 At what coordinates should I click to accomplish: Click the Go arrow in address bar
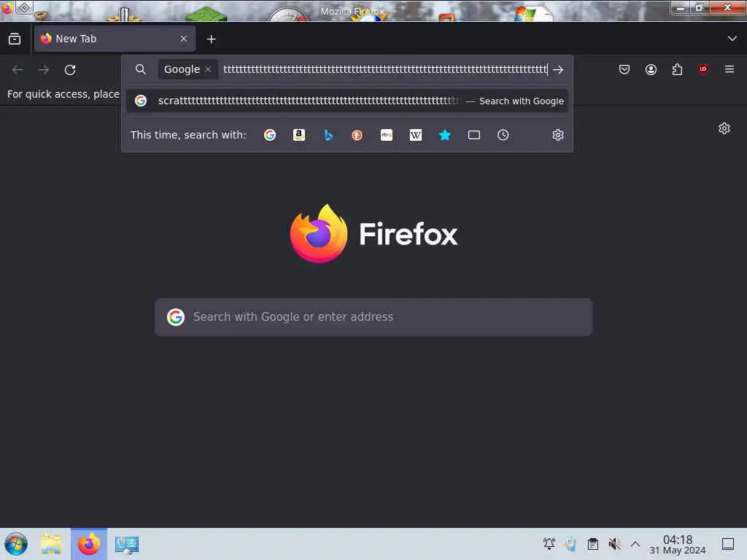click(x=558, y=69)
